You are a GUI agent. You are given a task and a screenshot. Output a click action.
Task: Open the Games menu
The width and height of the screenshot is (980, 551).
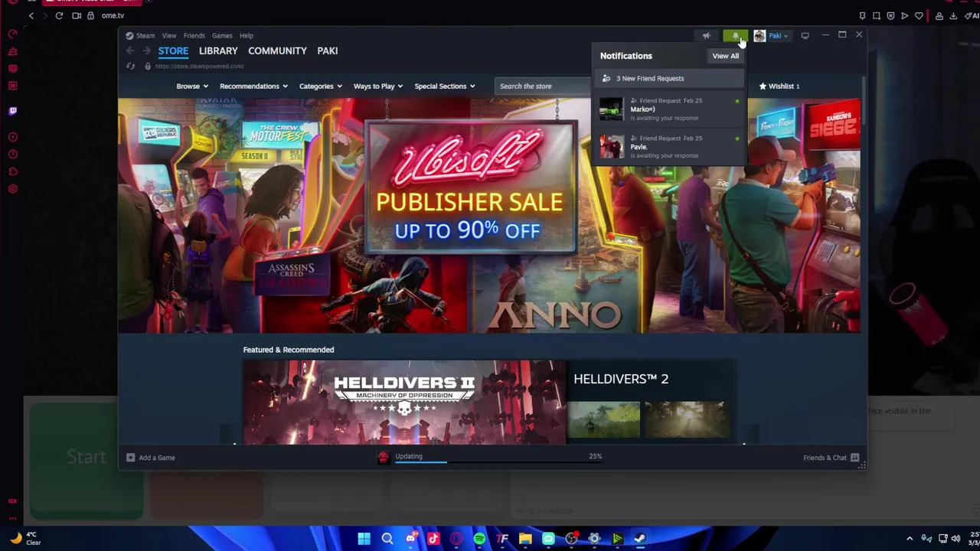pyautogui.click(x=222, y=35)
